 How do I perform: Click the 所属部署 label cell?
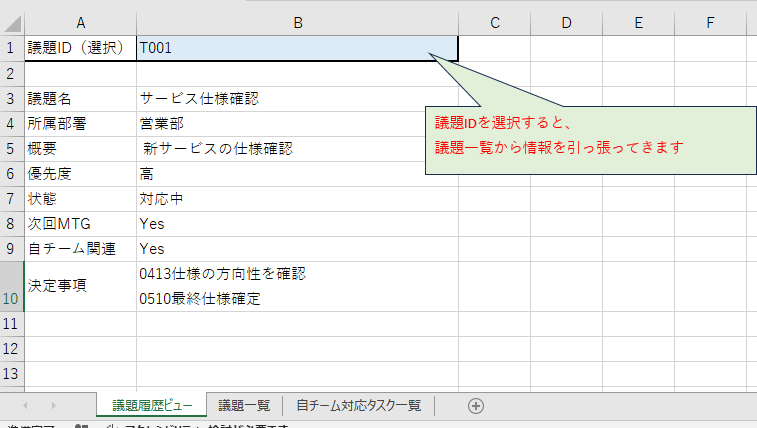point(81,124)
